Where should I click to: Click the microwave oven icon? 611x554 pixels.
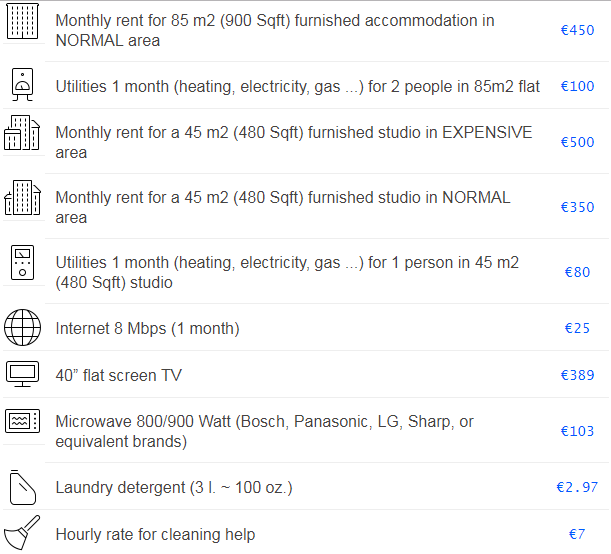pyautogui.click(x=23, y=422)
